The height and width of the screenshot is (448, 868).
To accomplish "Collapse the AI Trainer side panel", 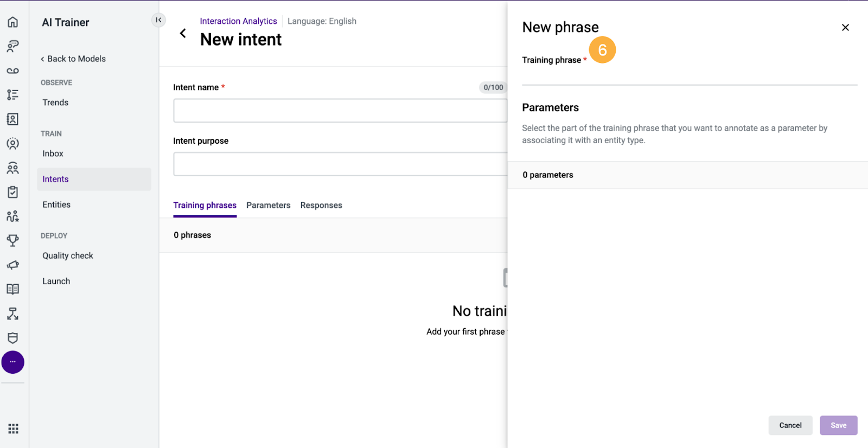I will pyautogui.click(x=158, y=20).
